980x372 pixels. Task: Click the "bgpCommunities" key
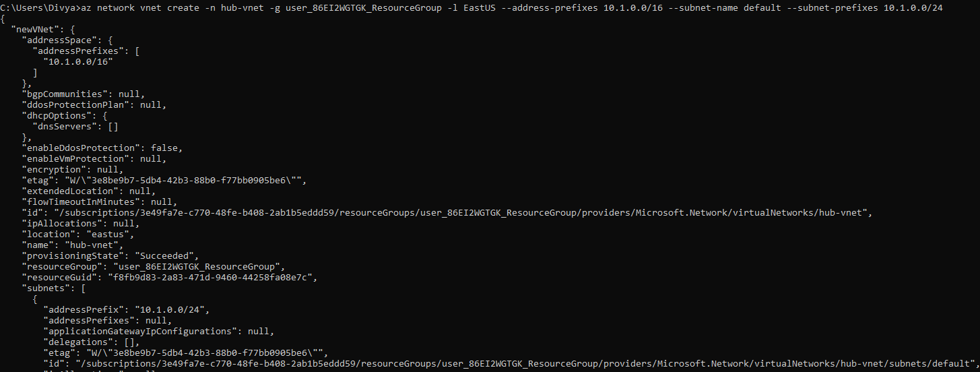65,94
